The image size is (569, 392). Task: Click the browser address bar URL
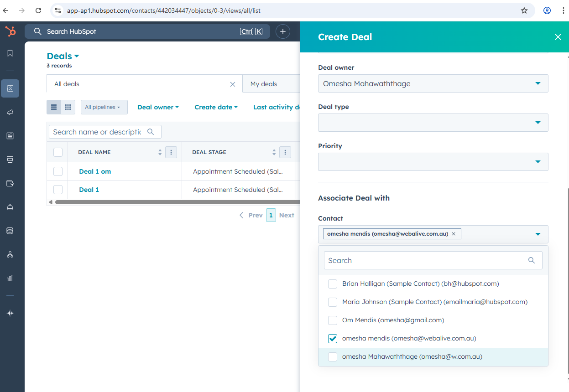point(164,10)
